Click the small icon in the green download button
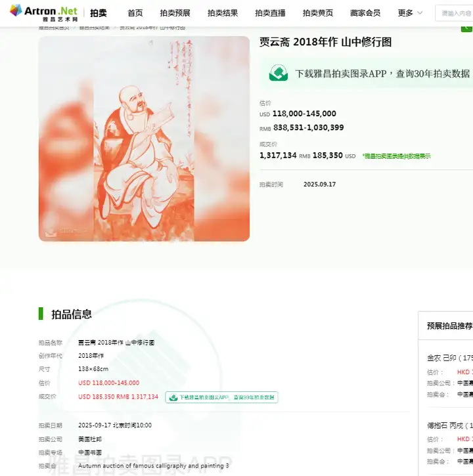This screenshot has height=476, width=473. click(x=173, y=397)
